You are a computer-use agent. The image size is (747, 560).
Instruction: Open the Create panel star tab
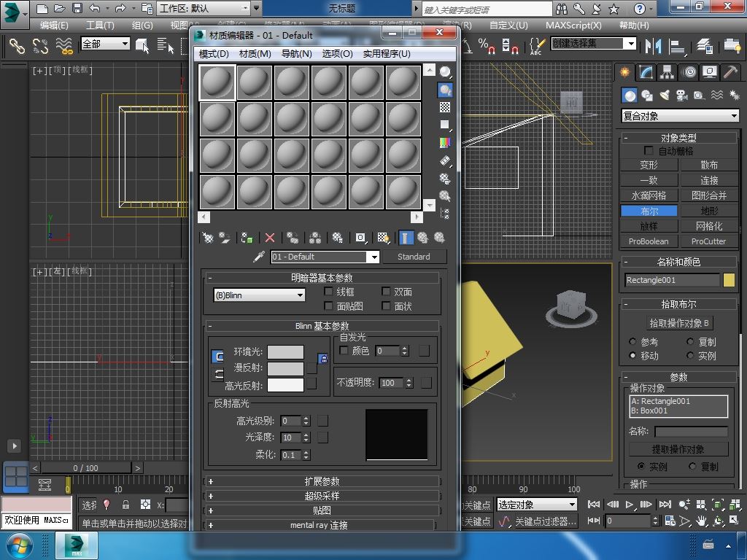[x=624, y=72]
